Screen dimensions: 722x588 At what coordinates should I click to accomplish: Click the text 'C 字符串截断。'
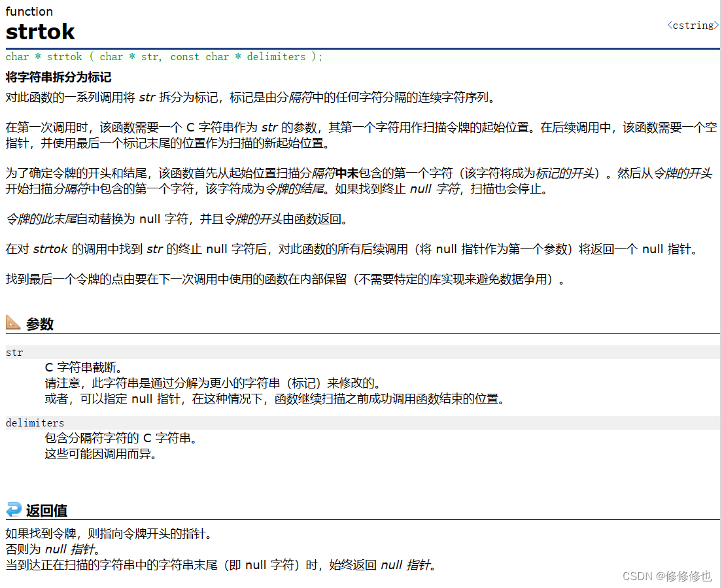[x=84, y=368]
